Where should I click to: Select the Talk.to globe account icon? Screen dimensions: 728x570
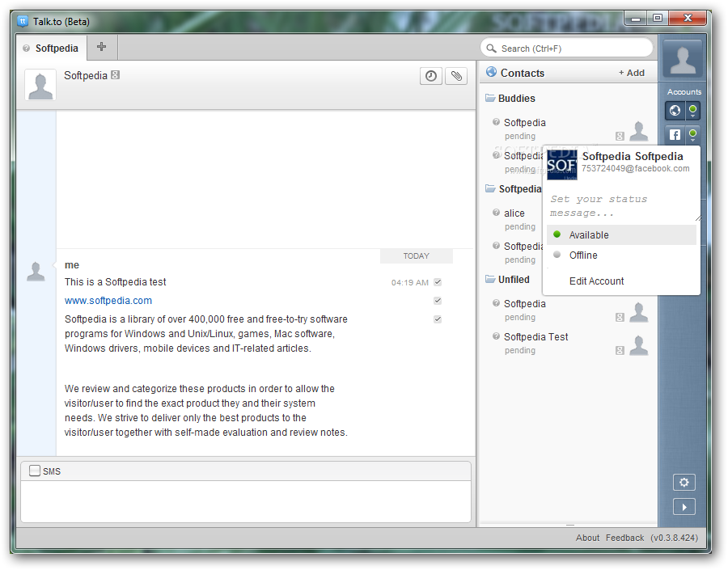(675, 111)
